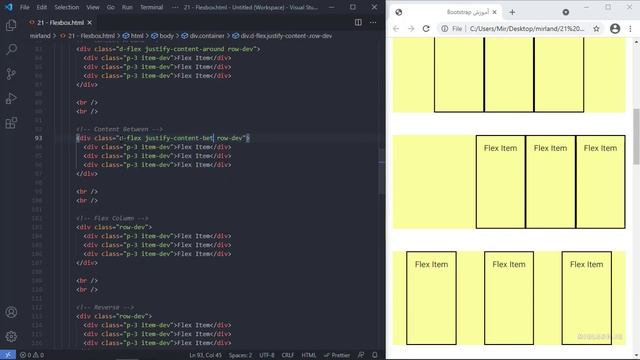Open a new Chrome tab
Viewport: 640px width, 360px height.
(x=512, y=12)
